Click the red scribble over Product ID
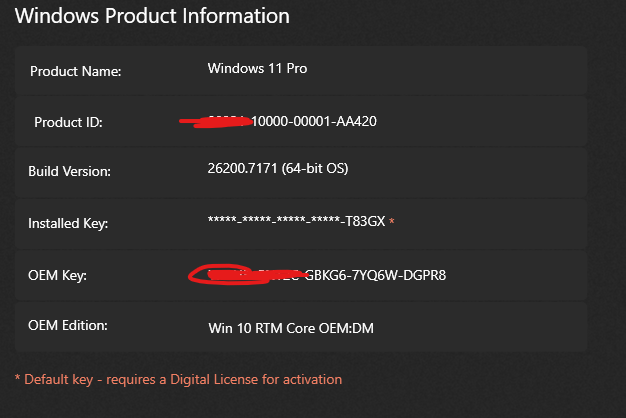The width and height of the screenshot is (626, 418). pyautogui.click(x=216, y=122)
